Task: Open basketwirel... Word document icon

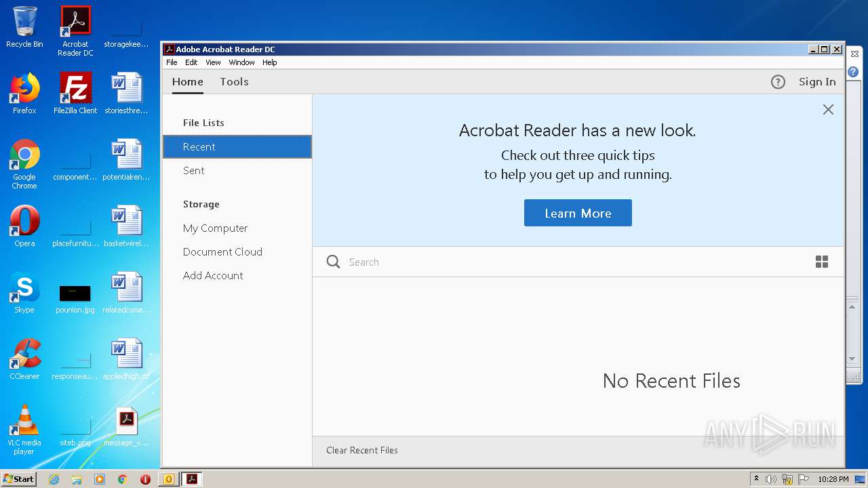Action: tap(126, 226)
